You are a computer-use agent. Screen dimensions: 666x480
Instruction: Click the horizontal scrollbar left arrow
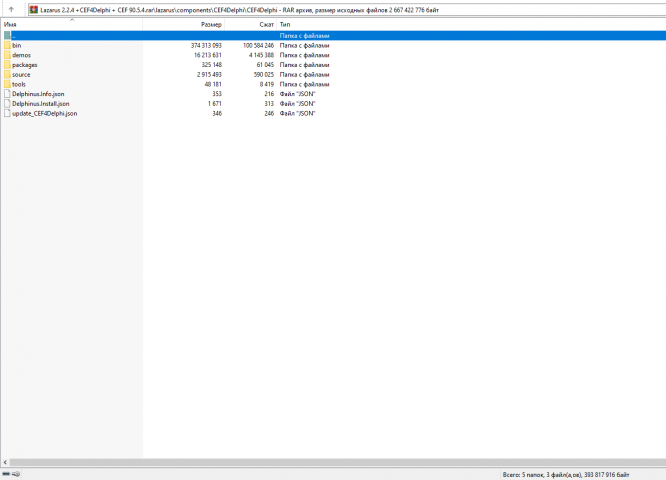[x=5, y=462]
